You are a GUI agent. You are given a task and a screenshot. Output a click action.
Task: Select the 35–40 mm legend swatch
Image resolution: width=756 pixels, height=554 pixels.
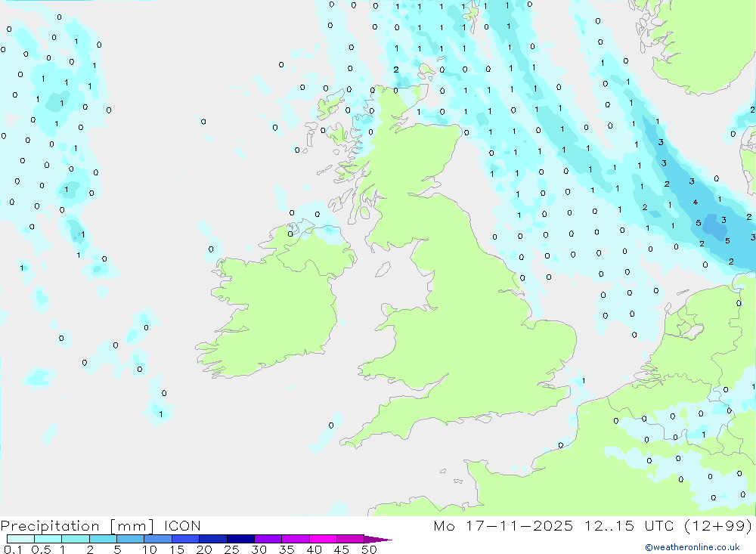coord(296,539)
